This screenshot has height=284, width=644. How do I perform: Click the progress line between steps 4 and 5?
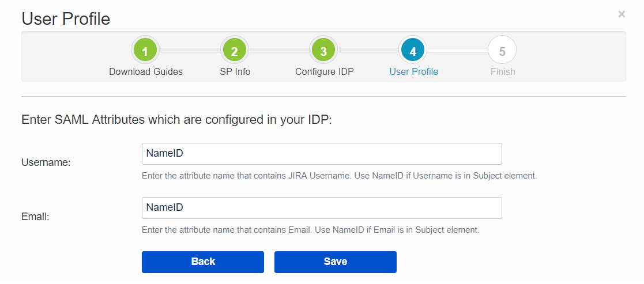click(458, 50)
